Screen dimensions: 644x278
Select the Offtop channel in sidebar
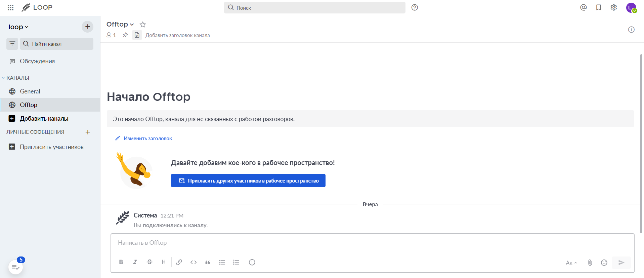pos(50,105)
